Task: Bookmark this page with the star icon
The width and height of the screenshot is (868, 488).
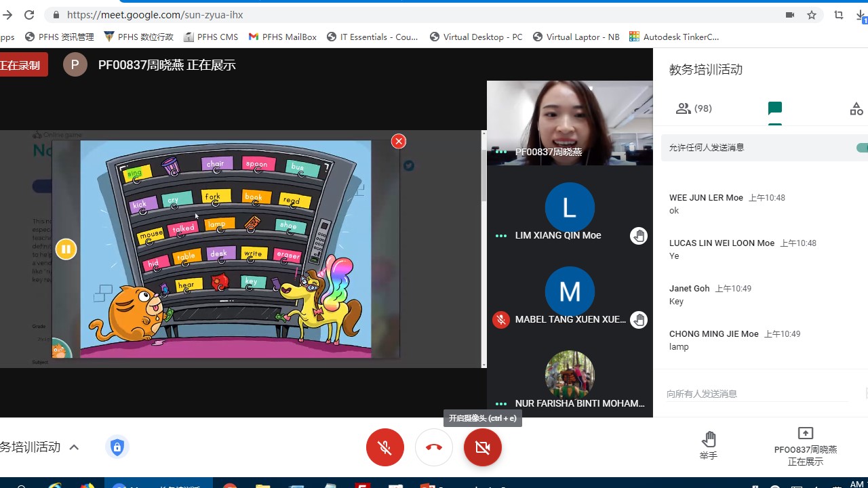Action: coord(812,15)
